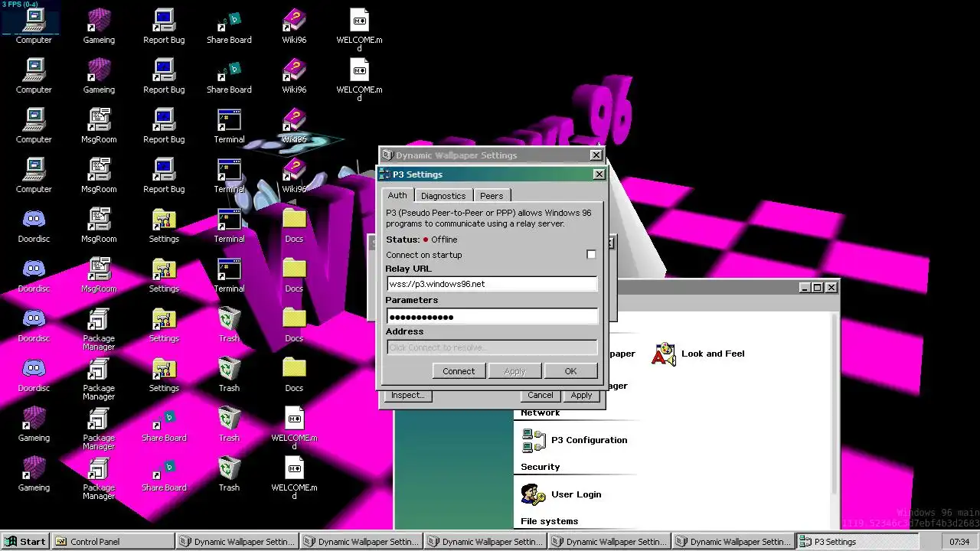Click the greyed Apply button in P3 Settings
The width and height of the screenshot is (980, 551).
point(514,371)
